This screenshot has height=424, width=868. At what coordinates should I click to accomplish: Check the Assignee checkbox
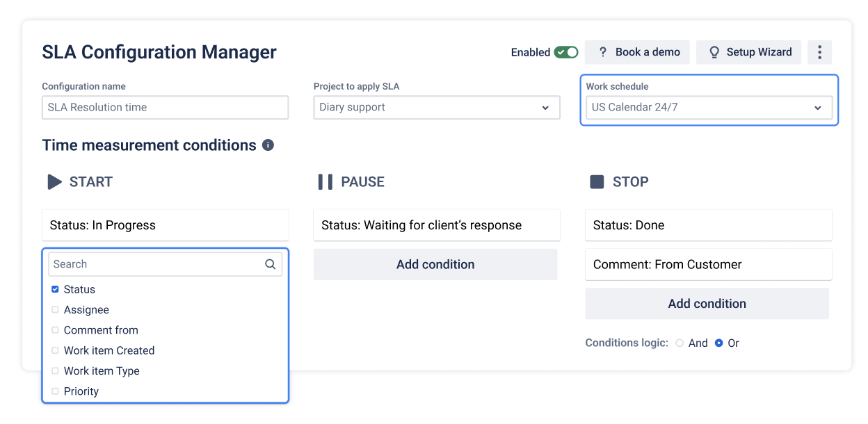(55, 310)
